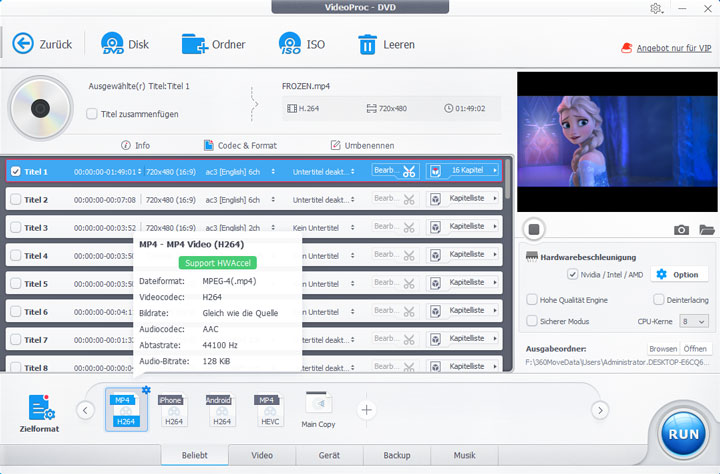Clear the list with Leeren trash icon

pos(367,45)
